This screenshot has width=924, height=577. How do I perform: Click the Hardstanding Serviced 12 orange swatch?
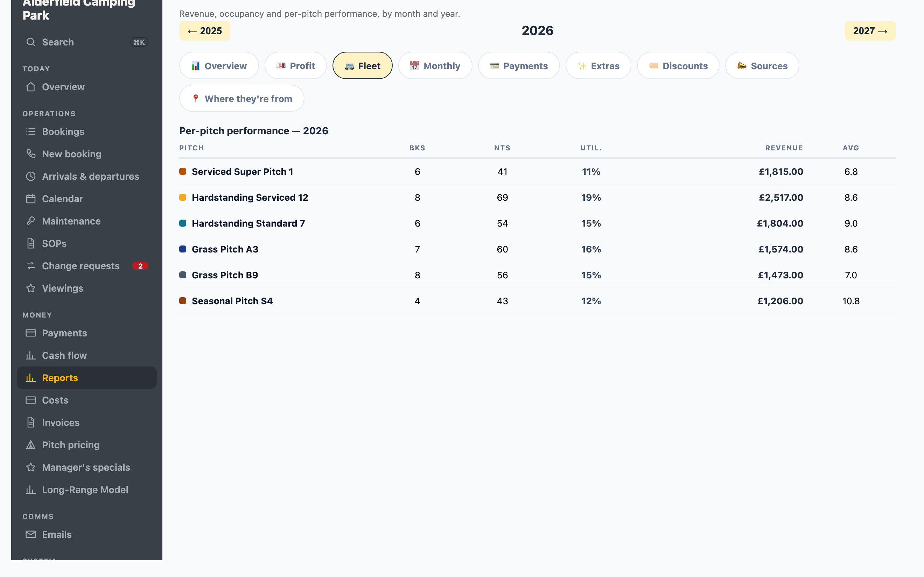click(x=183, y=197)
